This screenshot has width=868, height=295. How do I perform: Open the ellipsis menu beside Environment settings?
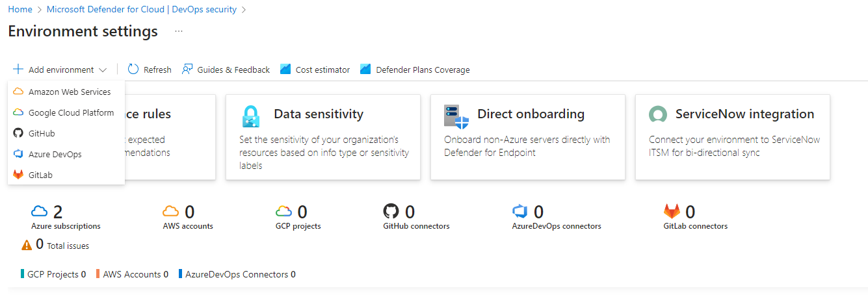point(178,31)
